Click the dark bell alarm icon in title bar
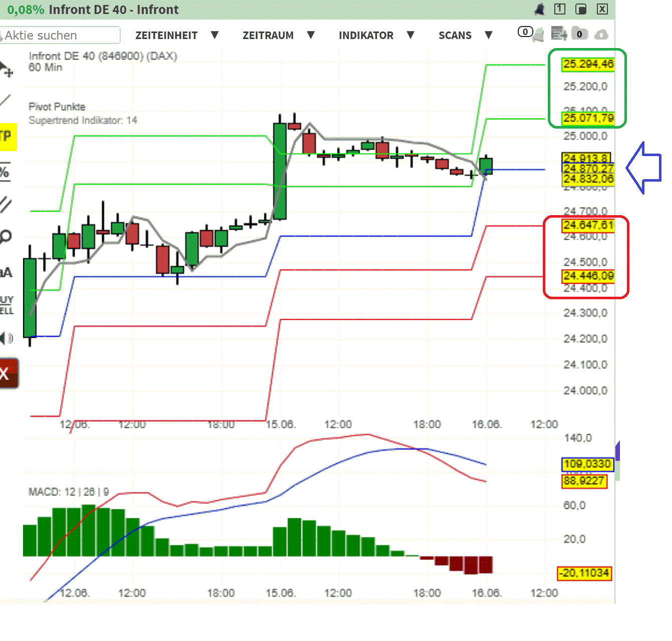 [539, 9]
